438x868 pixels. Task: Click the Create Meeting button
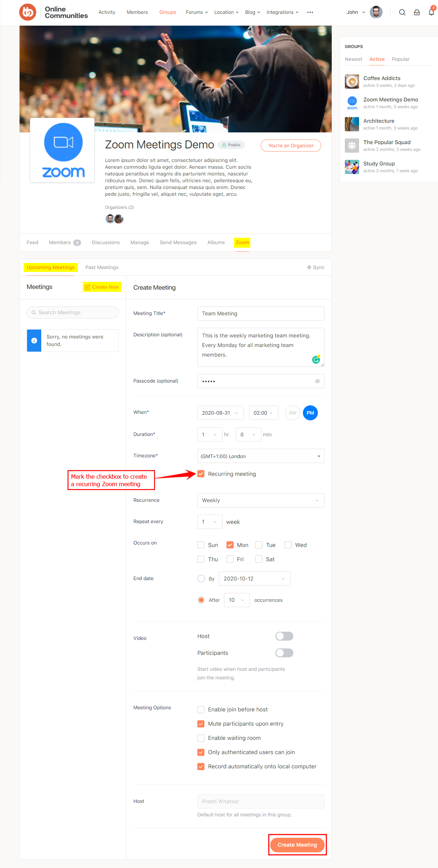point(297,845)
